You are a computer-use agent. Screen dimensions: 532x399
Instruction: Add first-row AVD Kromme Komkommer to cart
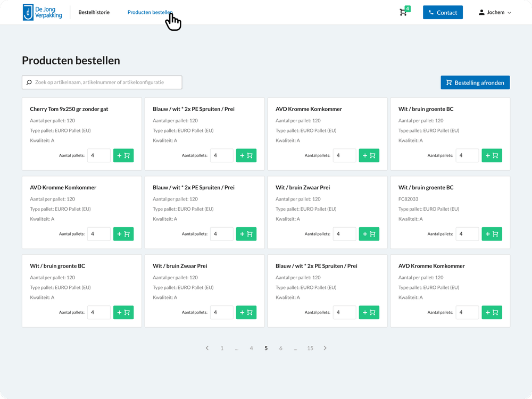pyautogui.click(x=369, y=155)
